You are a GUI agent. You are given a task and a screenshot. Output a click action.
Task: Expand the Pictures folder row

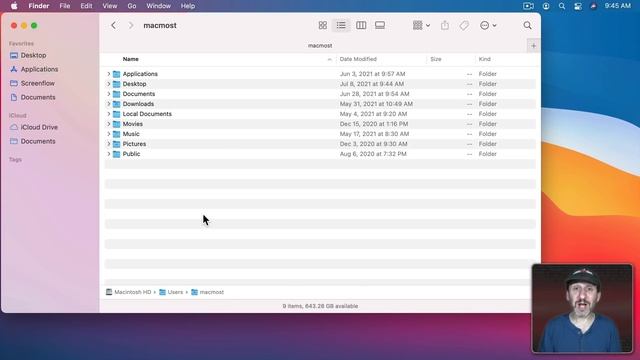click(109, 144)
